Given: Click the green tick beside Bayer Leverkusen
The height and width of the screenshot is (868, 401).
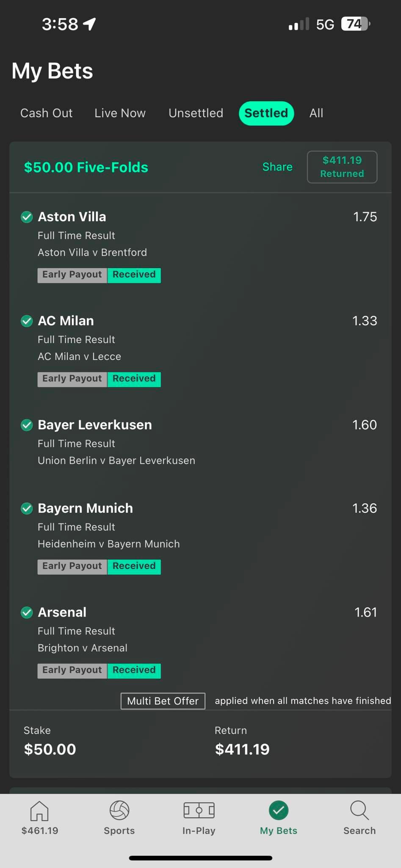Looking at the screenshot, I should coord(27,425).
